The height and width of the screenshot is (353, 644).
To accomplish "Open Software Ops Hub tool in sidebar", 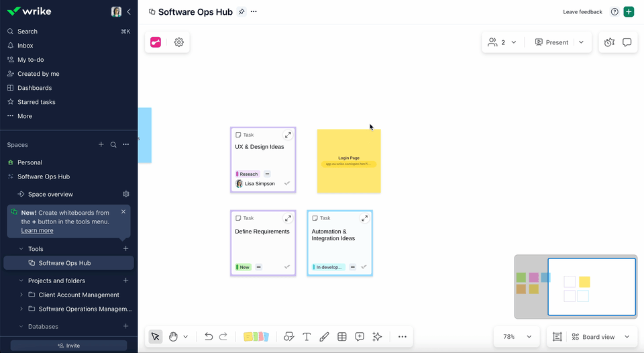I will point(68,263).
